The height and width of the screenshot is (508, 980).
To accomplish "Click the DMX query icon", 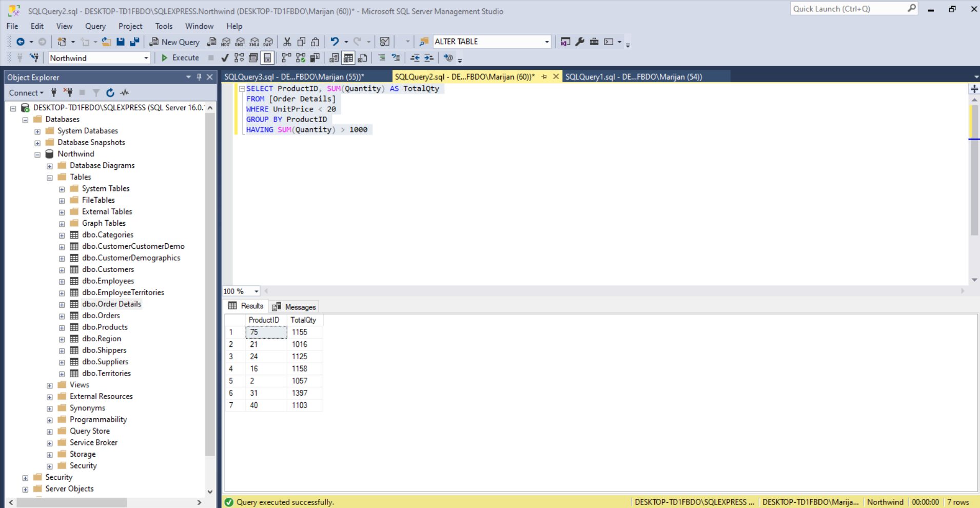I will [240, 42].
